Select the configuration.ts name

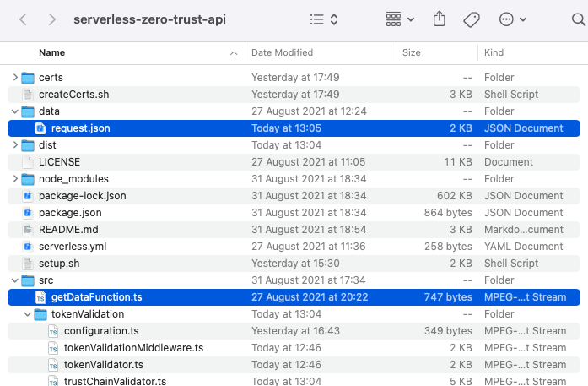[x=101, y=331]
